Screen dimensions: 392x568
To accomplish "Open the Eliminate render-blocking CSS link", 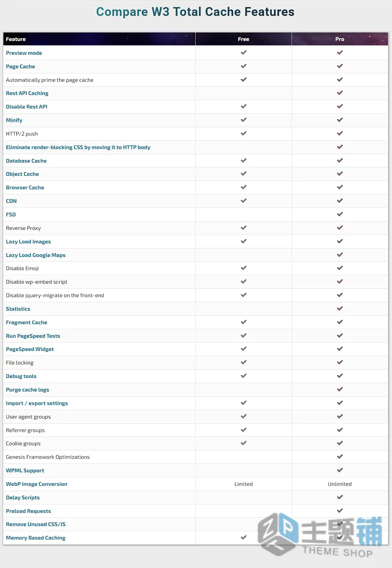I will point(78,147).
